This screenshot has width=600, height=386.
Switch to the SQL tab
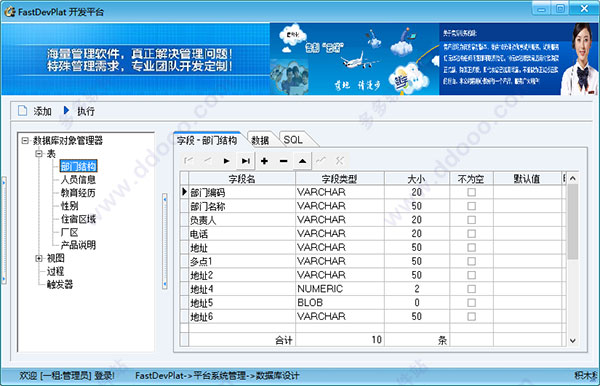coord(293,140)
